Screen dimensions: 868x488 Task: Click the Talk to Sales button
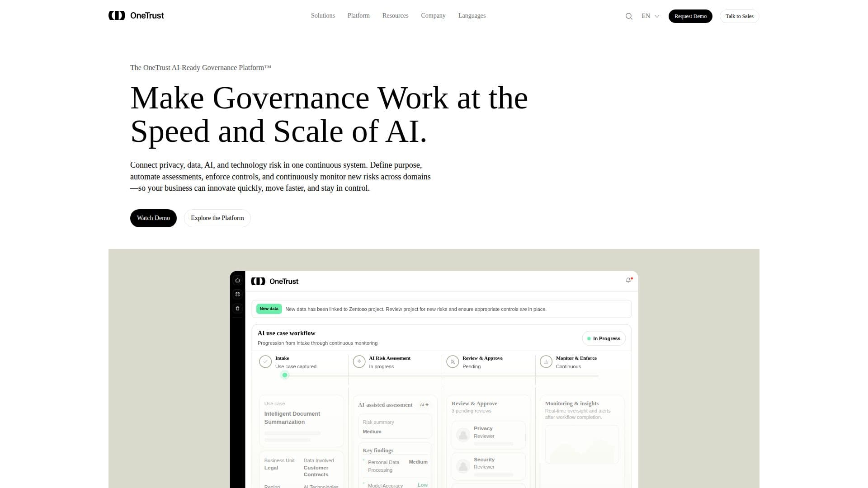[740, 16]
